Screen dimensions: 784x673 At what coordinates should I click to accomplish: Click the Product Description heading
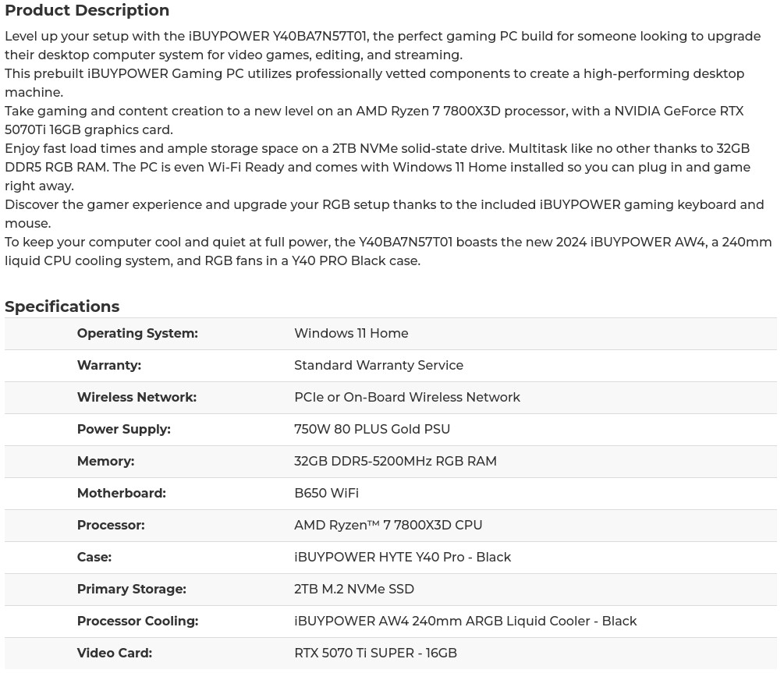point(87,10)
